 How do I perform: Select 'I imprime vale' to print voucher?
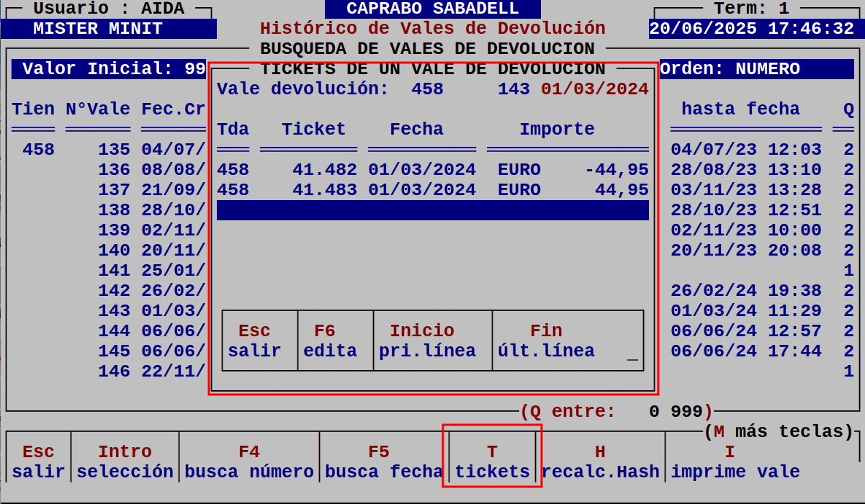[730, 461]
